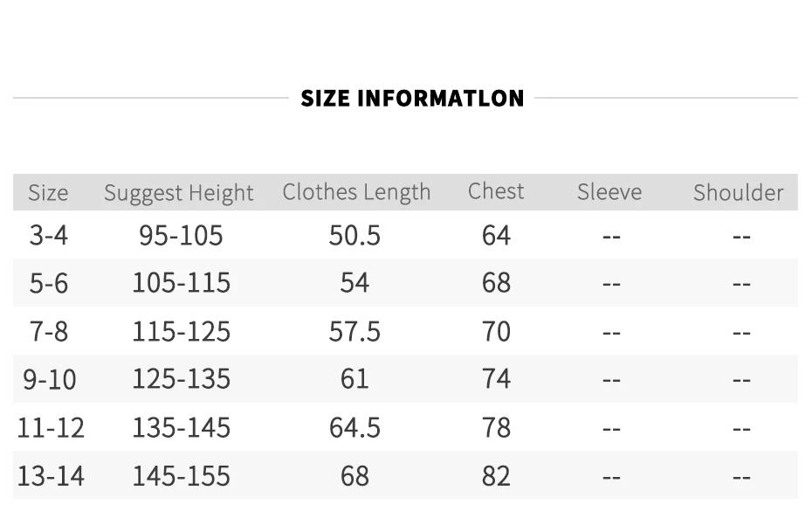
Task: Select the 3-4 size cell
Action: click(48, 235)
